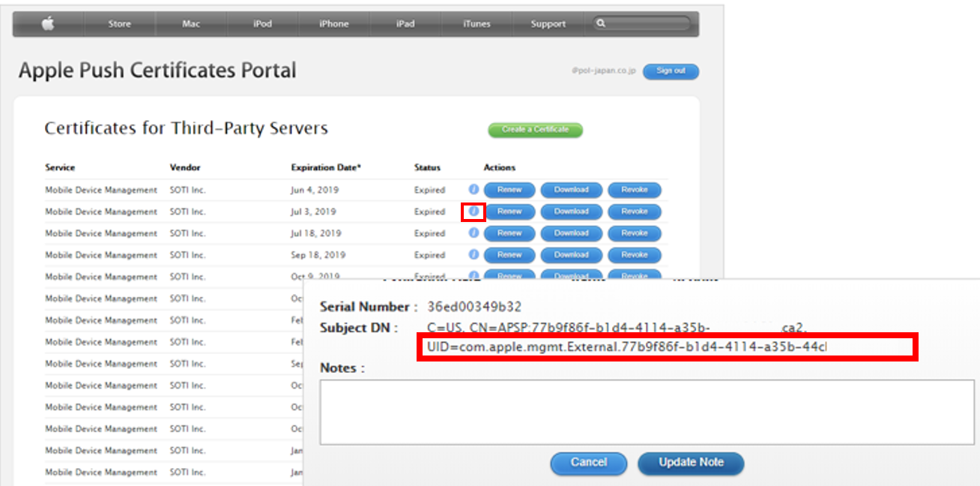Click Expired status in the Jul 18, 2019 row
The width and height of the screenshot is (980, 486).
point(429,233)
